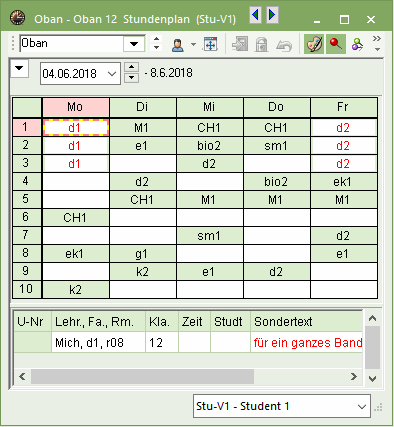Select d2 lesson Thursday period 9

[x=277, y=272]
